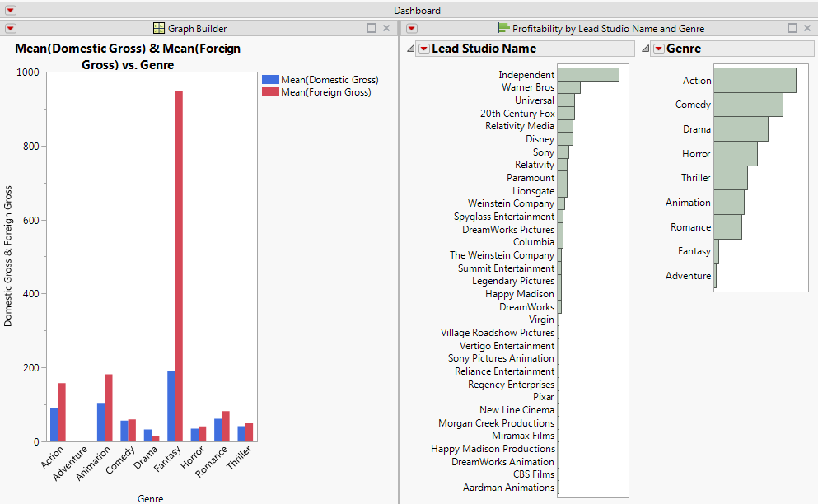Select the Warner Bros histogram bar

coord(568,87)
